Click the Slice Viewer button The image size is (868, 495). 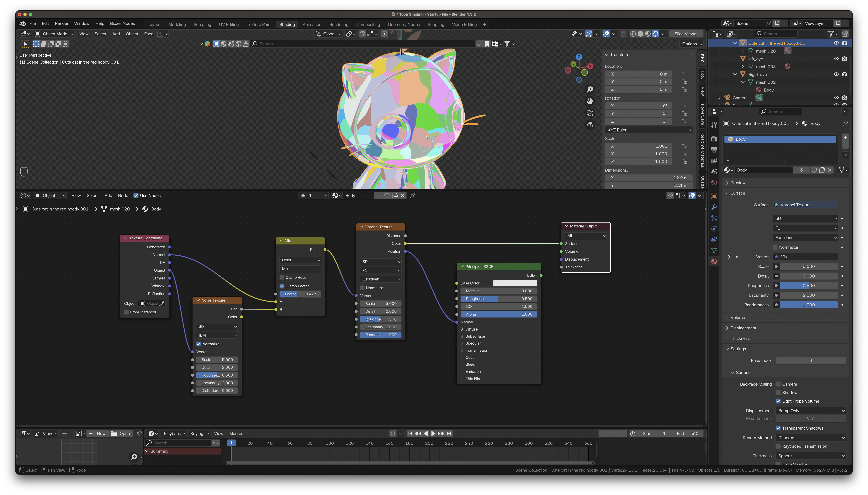click(x=686, y=34)
